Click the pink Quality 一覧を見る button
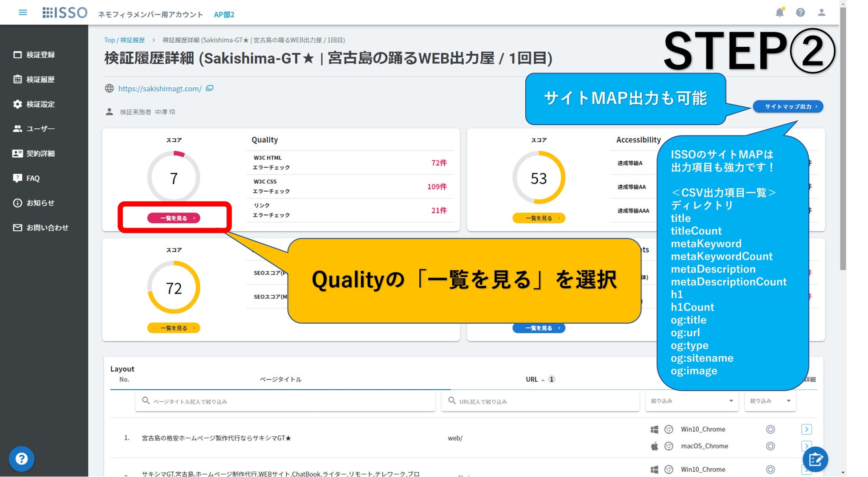868x477 pixels. coord(174,218)
